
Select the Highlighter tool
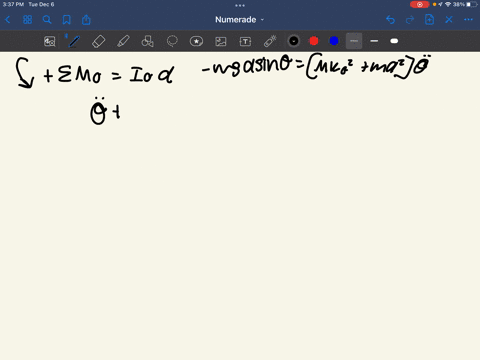123,41
